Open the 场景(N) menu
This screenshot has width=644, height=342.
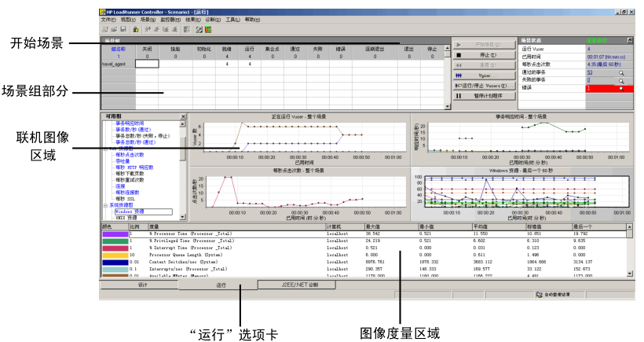point(148,20)
